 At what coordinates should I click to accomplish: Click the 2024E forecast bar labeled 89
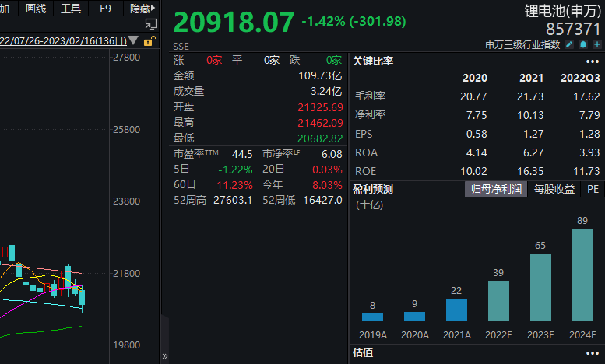click(x=582, y=275)
